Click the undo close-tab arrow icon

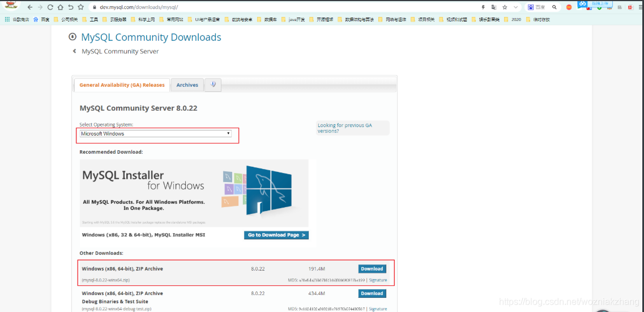click(x=71, y=7)
